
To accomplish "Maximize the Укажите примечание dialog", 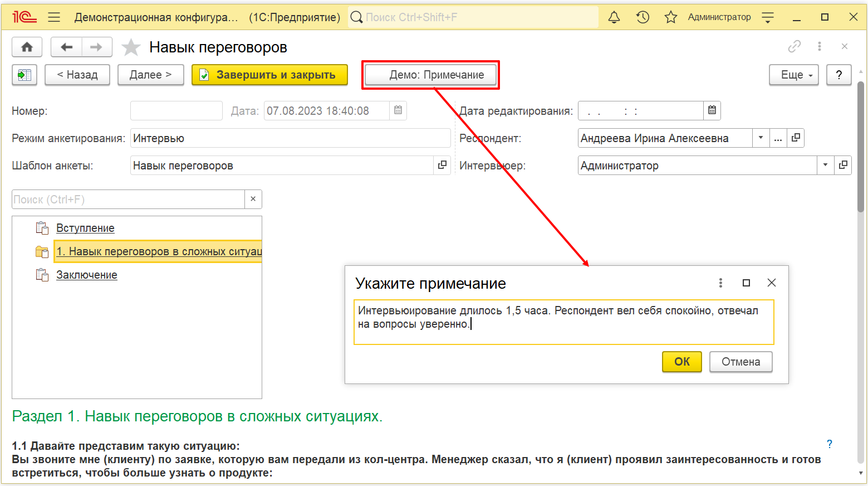I will (x=746, y=283).
